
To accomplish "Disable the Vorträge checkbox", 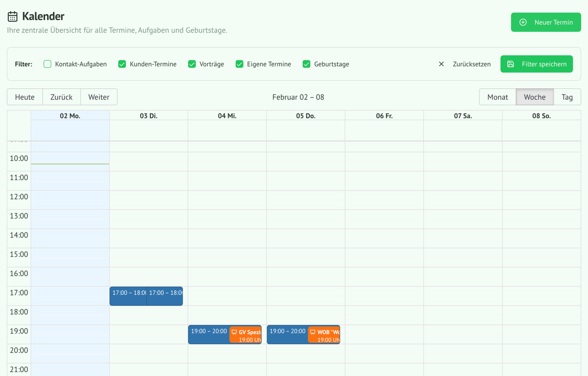I will tap(192, 64).
